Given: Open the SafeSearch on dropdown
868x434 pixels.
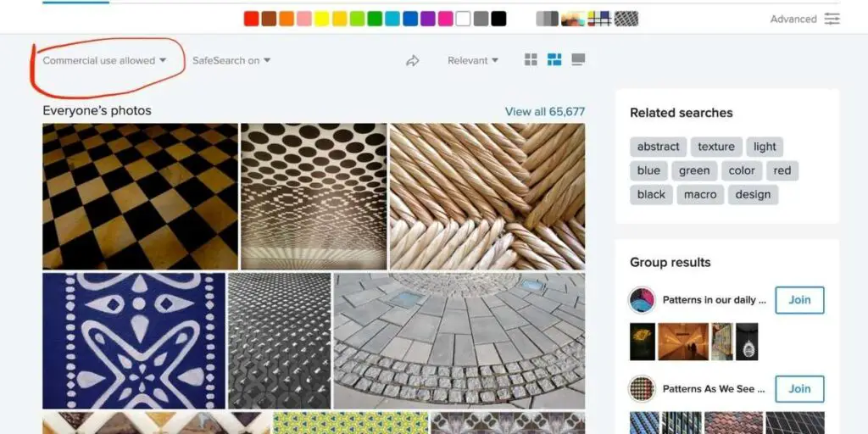Looking at the screenshot, I should 231,60.
